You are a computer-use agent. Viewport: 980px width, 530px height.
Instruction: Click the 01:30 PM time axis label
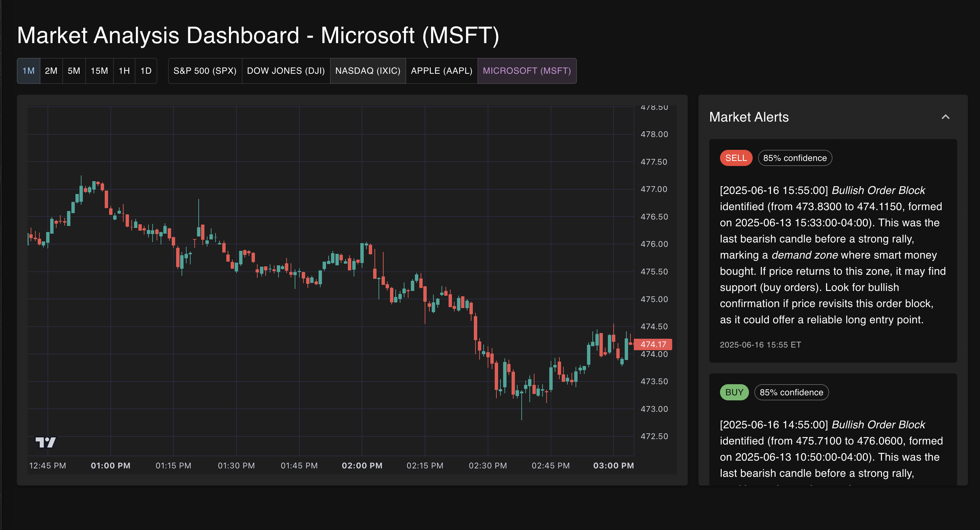point(236,465)
